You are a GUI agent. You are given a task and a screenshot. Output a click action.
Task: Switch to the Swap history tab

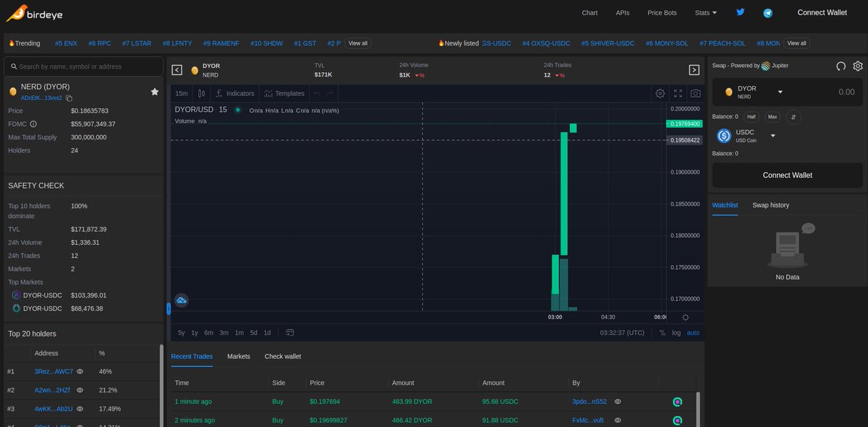point(770,205)
